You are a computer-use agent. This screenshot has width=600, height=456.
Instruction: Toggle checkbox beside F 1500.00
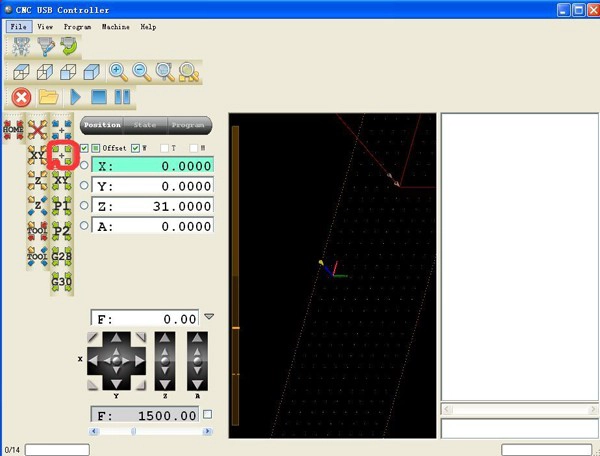click(207, 414)
